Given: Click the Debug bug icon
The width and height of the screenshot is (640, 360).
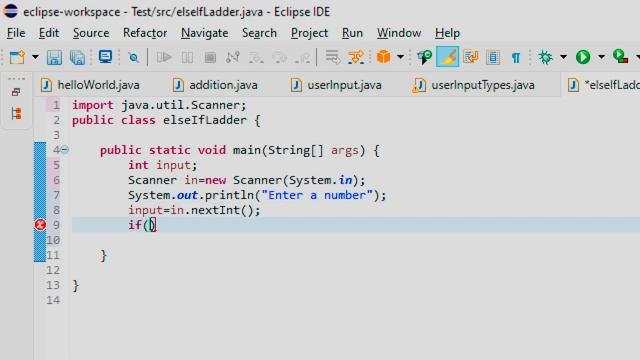Looking at the screenshot, I should [545, 57].
